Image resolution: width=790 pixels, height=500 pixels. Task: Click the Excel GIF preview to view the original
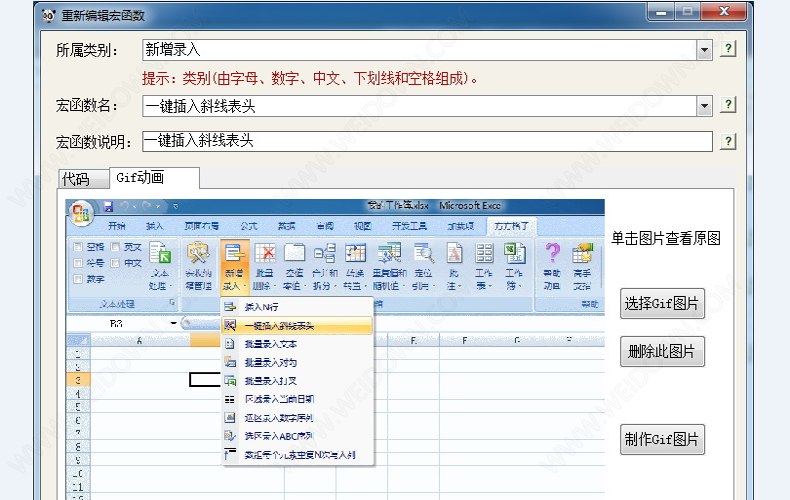(x=335, y=349)
